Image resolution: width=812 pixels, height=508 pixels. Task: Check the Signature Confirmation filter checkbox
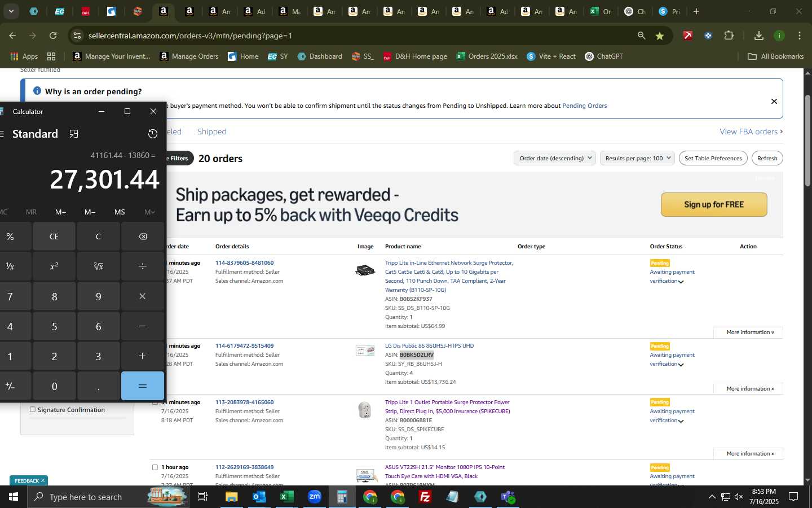pyautogui.click(x=33, y=410)
